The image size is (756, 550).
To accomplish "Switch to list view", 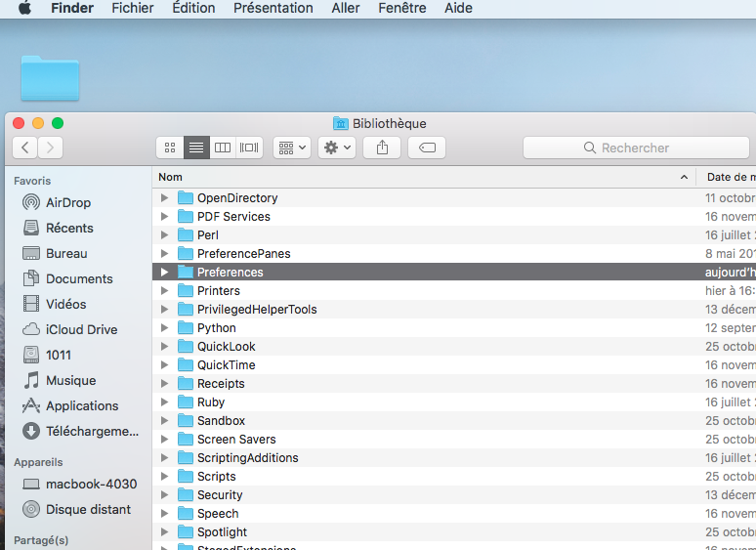I will (196, 148).
